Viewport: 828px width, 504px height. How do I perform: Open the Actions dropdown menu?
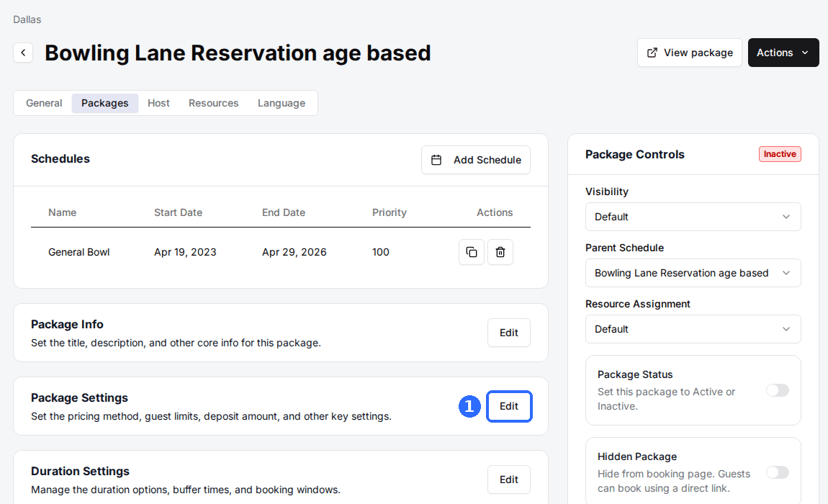tap(783, 53)
